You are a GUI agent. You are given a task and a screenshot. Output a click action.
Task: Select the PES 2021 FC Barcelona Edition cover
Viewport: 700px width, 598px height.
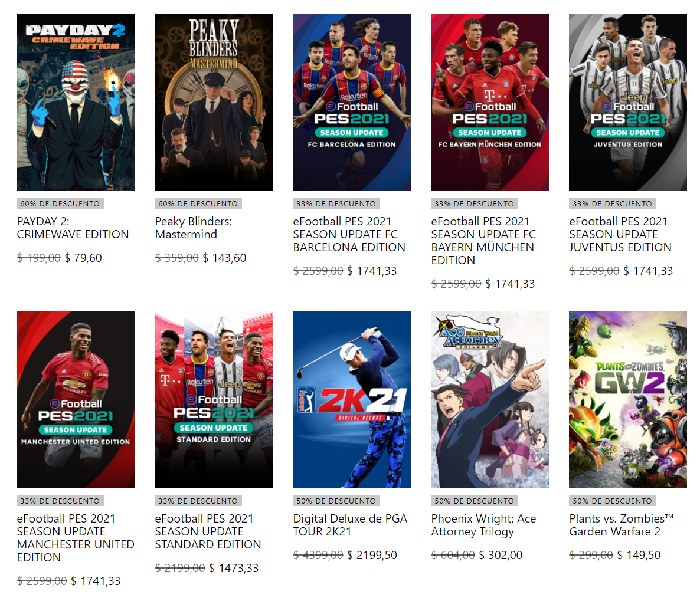pyautogui.click(x=352, y=103)
